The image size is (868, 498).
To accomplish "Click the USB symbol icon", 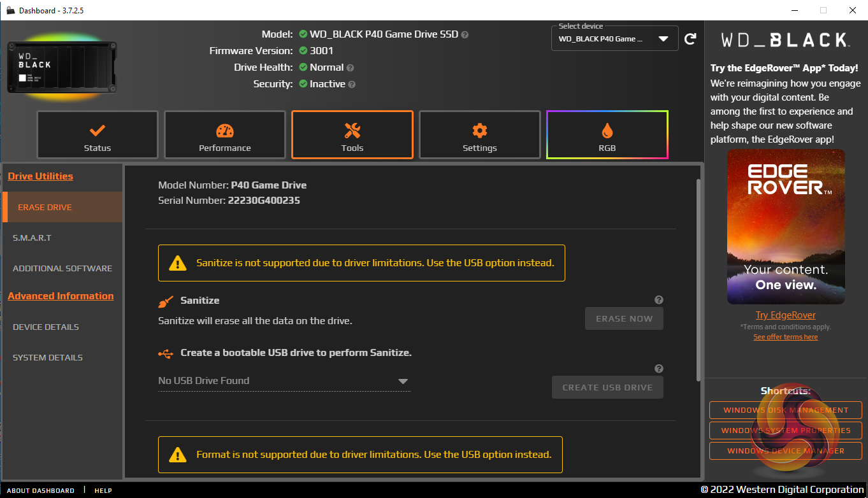I will (166, 353).
